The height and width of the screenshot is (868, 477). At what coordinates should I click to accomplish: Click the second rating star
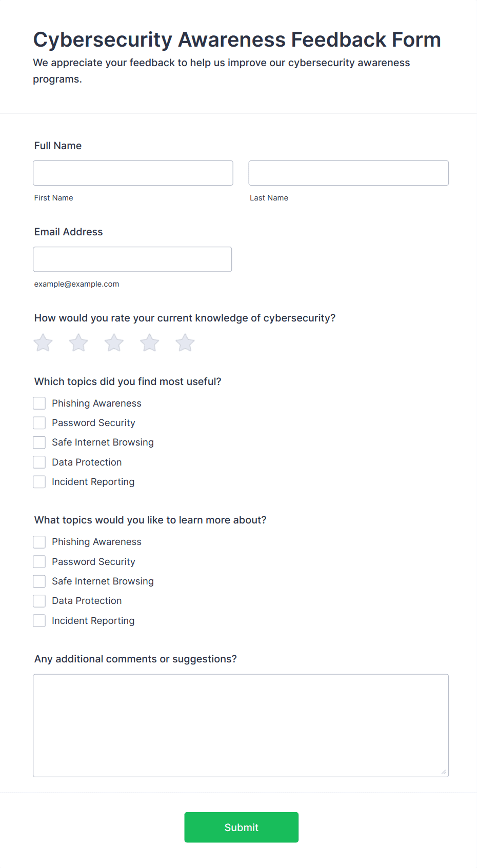click(78, 343)
